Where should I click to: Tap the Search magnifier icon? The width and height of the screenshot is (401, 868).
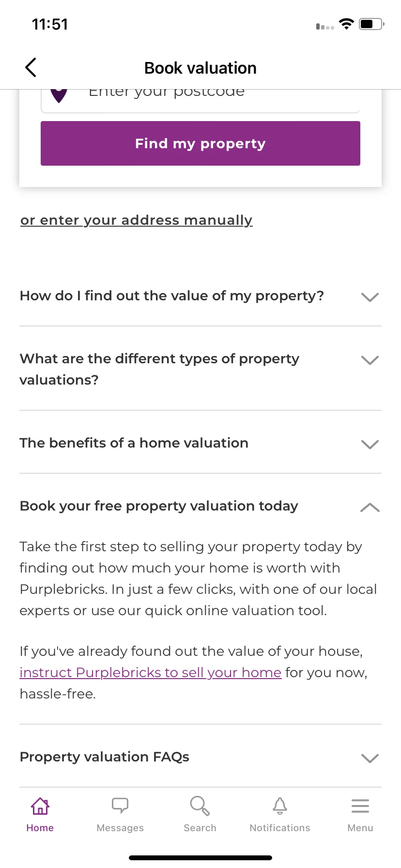[x=200, y=806]
